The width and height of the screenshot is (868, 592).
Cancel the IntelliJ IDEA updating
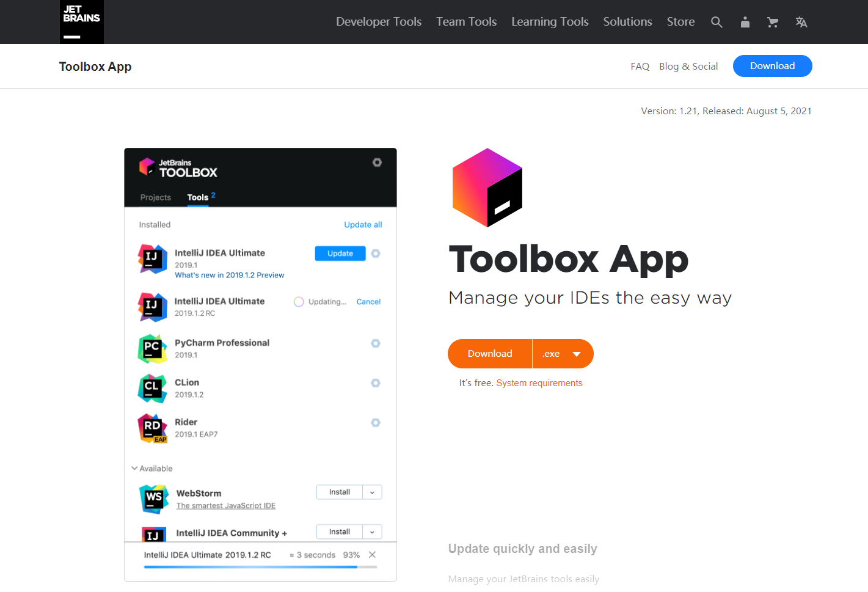(368, 302)
